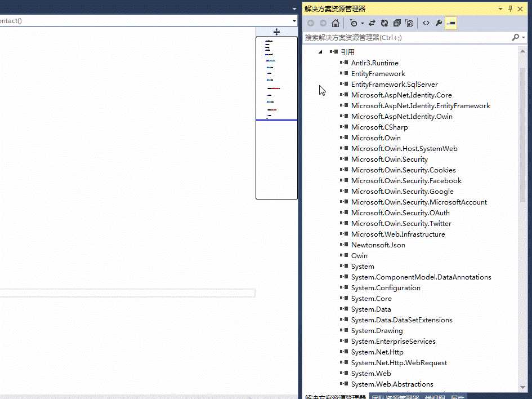This screenshot has width=532, height=399.
Task: Select Microsoft.CSharp reference
Action: 379,127
